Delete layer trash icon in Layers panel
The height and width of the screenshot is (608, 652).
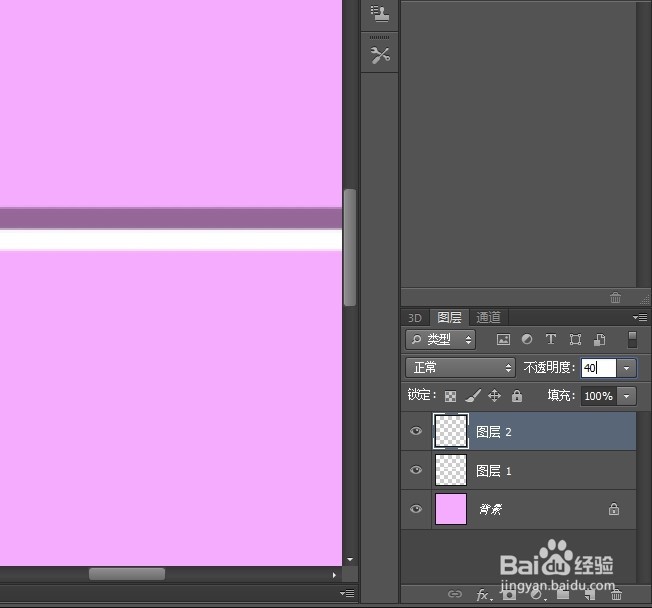coord(617,595)
